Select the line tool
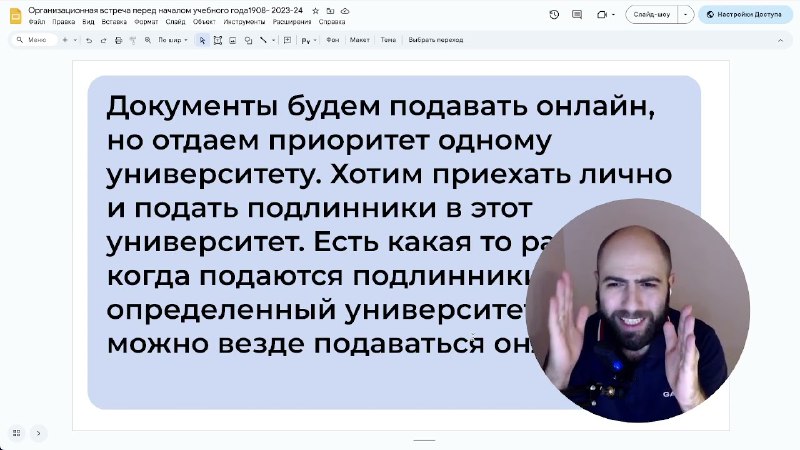Viewport: 800px width, 450px height. [263, 40]
